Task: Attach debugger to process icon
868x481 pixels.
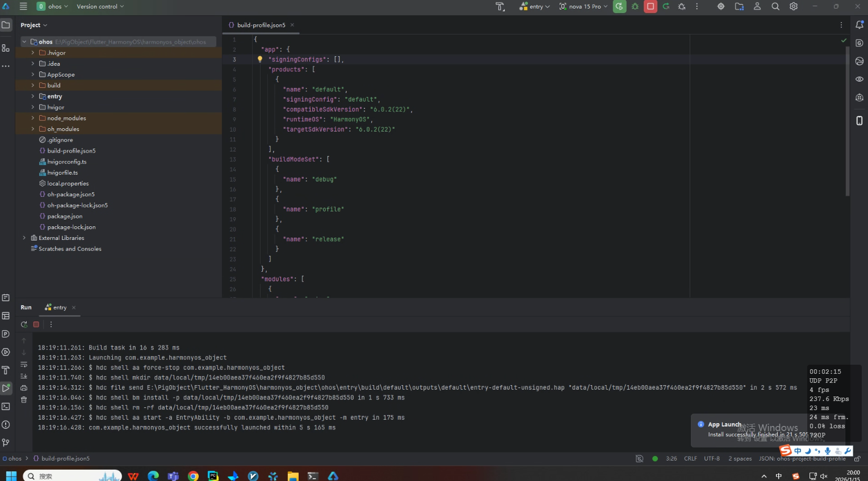Action: click(x=682, y=6)
